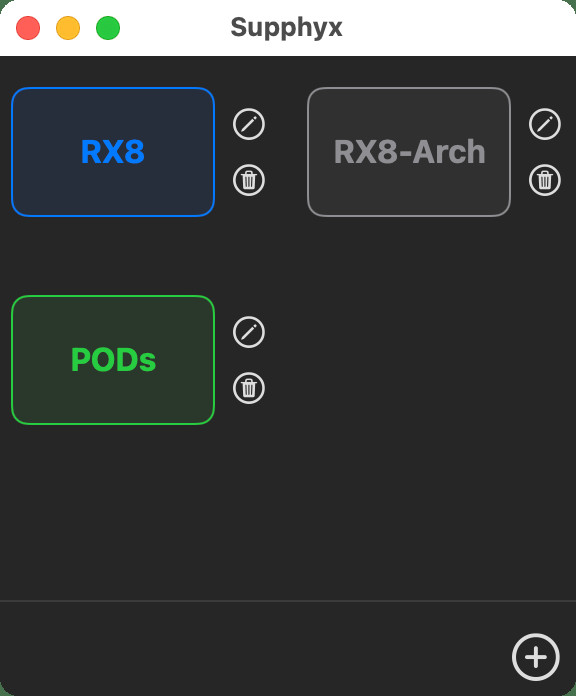This screenshot has width=576, height=696.
Task: Remove RX8-Arch using its trash icon
Action: click(x=544, y=180)
